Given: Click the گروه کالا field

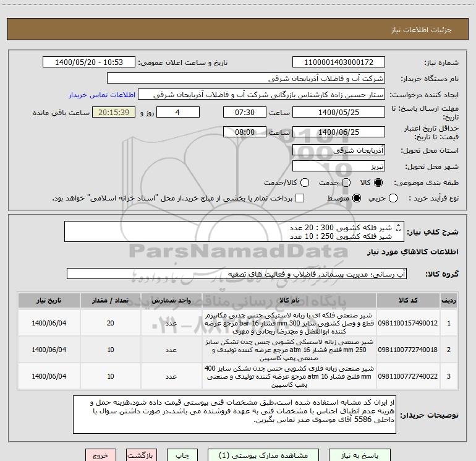Looking at the screenshot, I should 237,274.
